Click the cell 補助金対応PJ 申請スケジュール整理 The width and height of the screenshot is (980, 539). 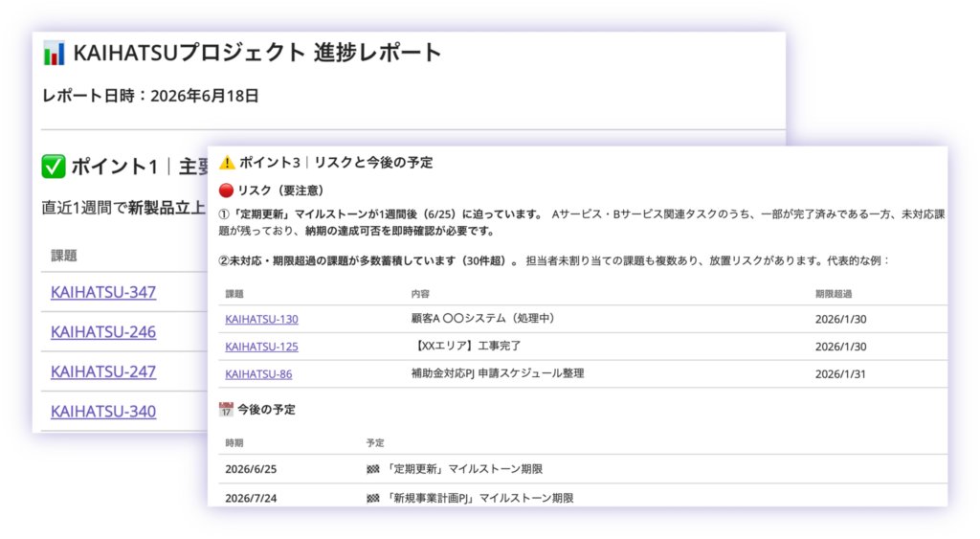point(498,373)
